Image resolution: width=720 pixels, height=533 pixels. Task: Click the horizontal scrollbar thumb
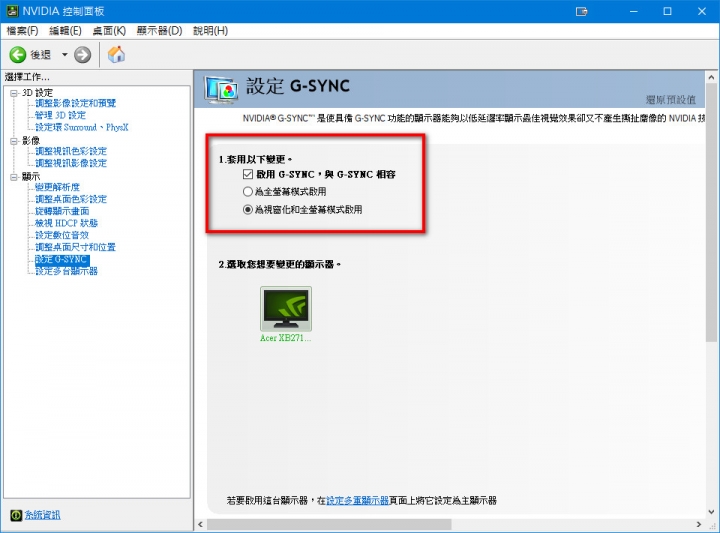329,524
